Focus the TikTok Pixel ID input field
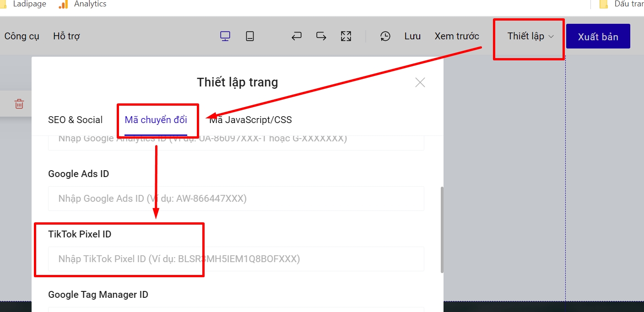644x312 pixels. pyautogui.click(x=236, y=259)
